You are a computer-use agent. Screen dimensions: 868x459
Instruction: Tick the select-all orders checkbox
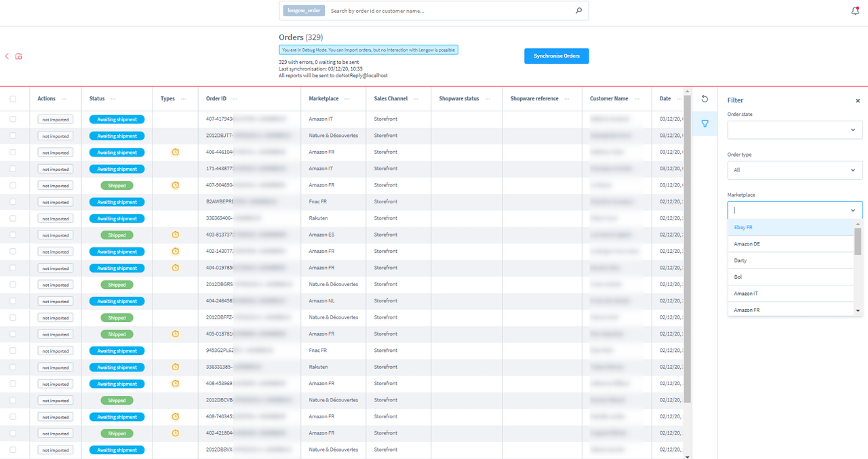(13, 99)
